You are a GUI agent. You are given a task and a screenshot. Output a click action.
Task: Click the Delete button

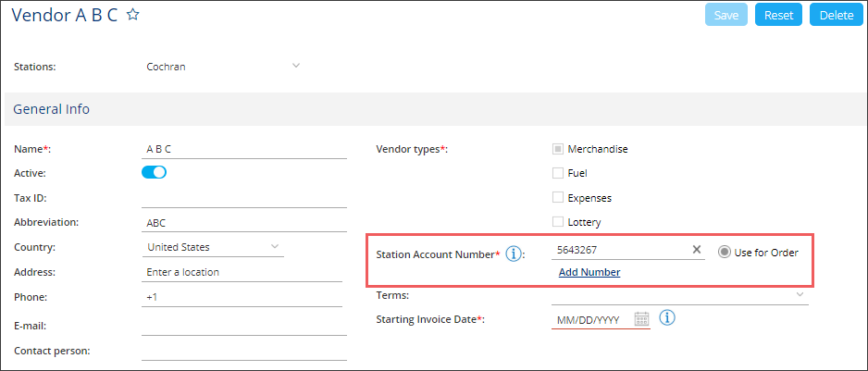tap(837, 15)
